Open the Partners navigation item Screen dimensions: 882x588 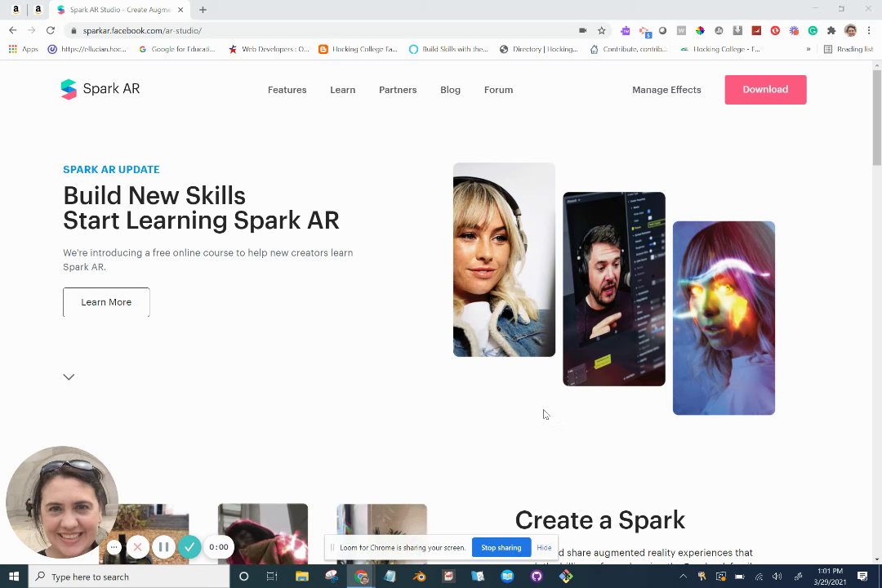(398, 90)
